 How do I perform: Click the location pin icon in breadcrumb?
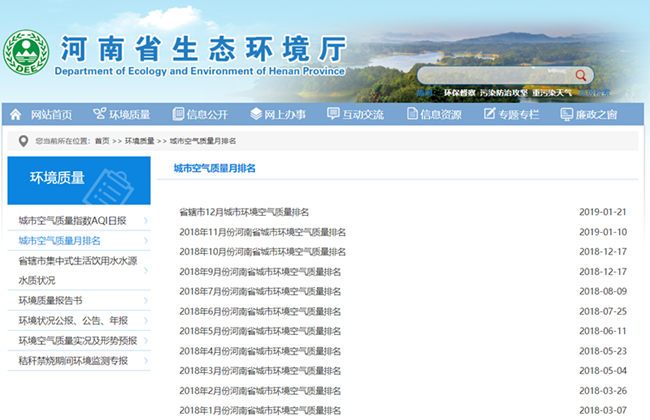23,141
